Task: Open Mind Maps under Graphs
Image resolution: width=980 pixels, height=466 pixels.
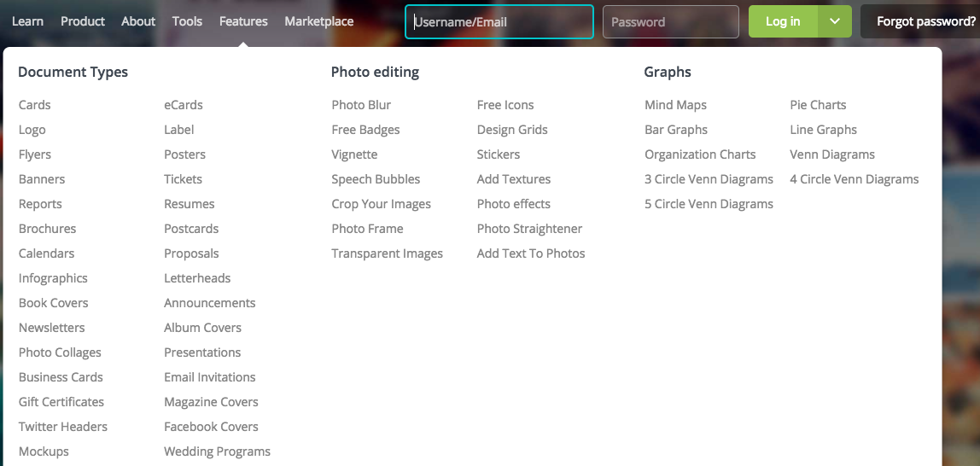Action: click(x=675, y=105)
